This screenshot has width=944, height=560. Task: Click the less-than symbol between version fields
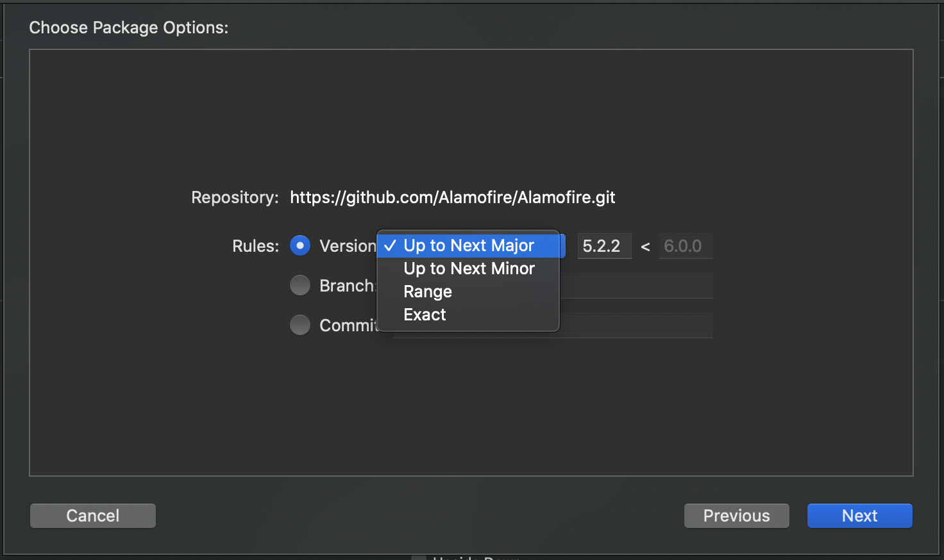pyautogui.click(x=645, y=247)
